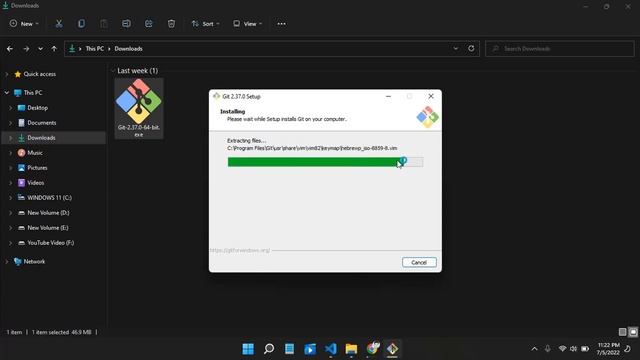Click the Cut icon in Explorer toolbar
This screenshot has height=360, width=640.
[x=59, y=24]
